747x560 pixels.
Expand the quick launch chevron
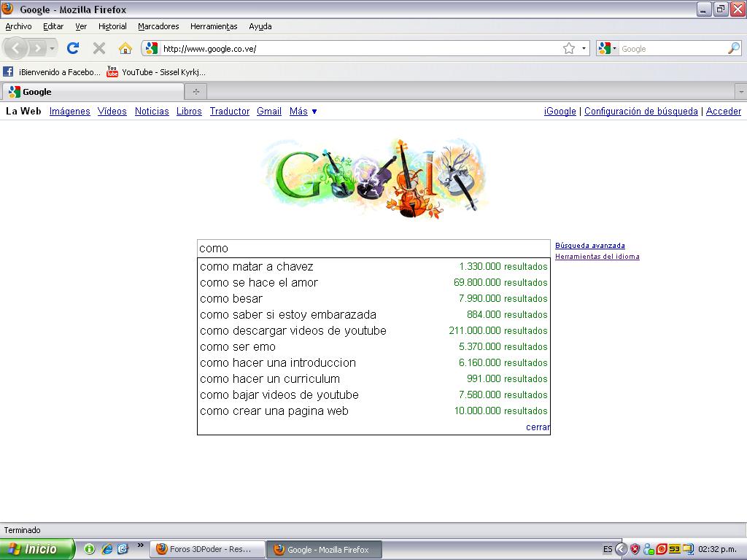tap(141, 545)
